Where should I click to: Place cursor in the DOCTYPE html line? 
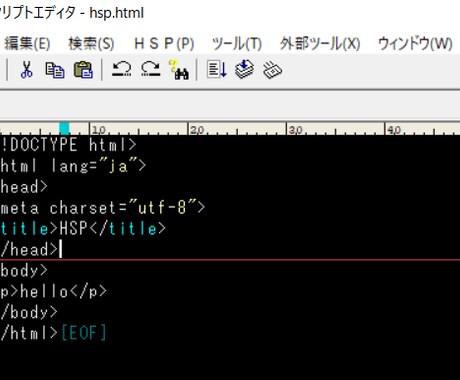68,145
